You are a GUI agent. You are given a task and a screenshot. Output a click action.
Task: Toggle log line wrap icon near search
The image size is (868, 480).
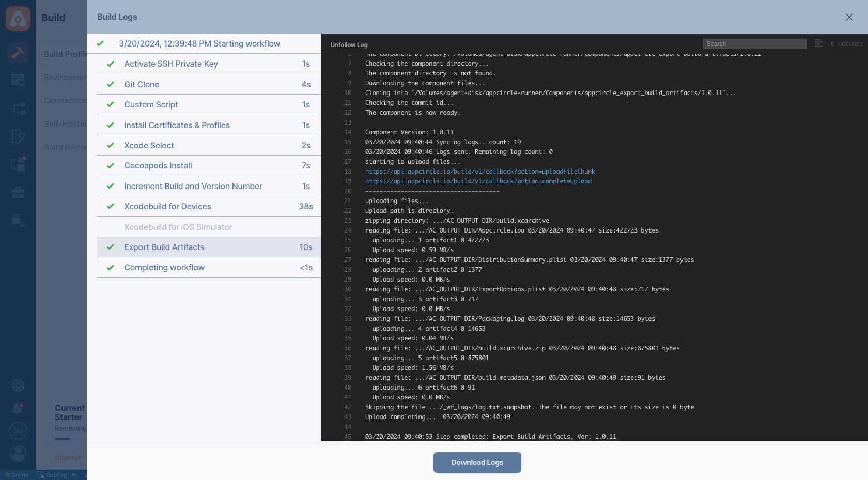click(818, 43)
